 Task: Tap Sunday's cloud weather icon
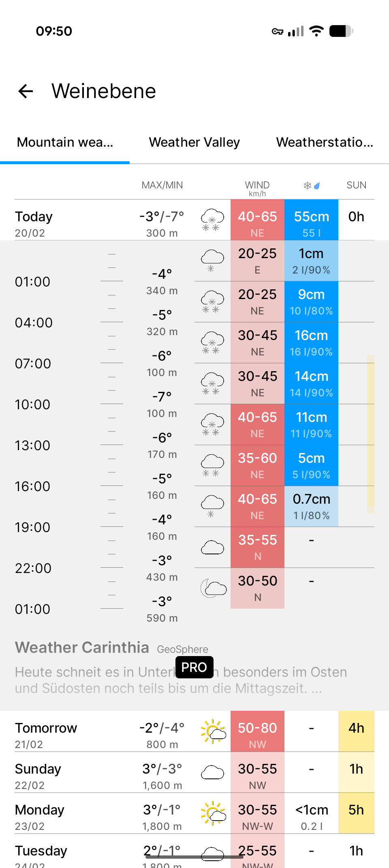pos(212,772)
